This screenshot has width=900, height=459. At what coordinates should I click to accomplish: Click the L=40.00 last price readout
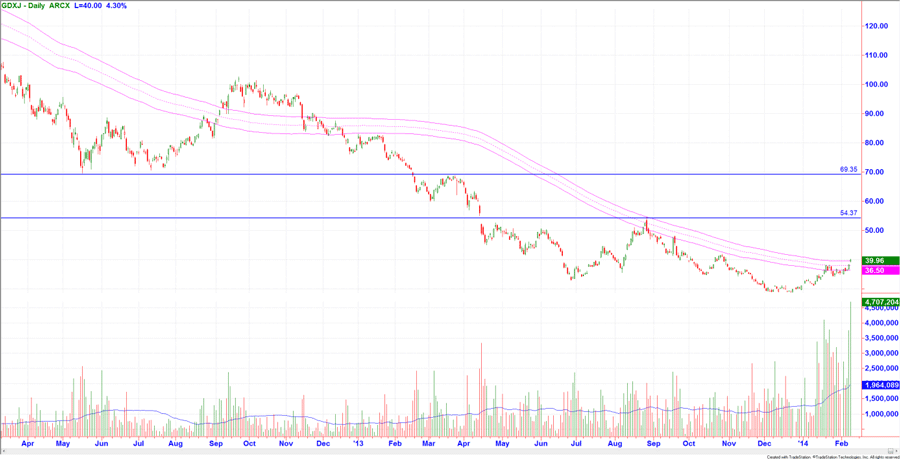[86, 5]
